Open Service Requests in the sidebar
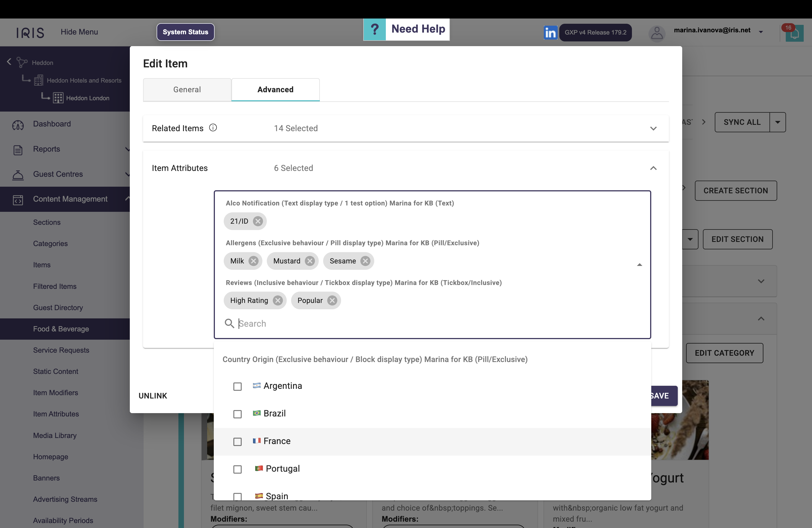Viewport: 812px width, 528px height. [x=61, y=350]
